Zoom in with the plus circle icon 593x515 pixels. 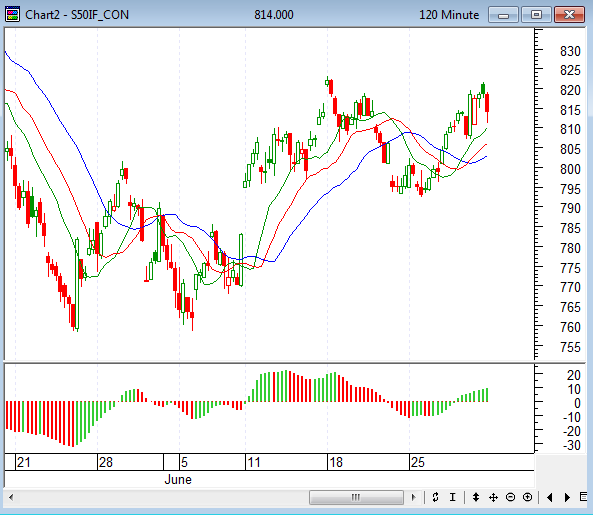pos(528,497)
